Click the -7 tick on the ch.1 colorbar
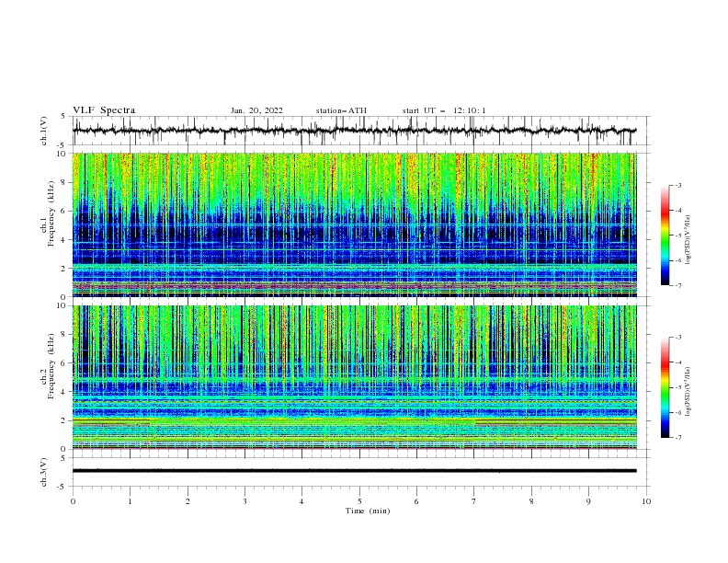Viewport: 728px width, 563px height. [678, 285]
